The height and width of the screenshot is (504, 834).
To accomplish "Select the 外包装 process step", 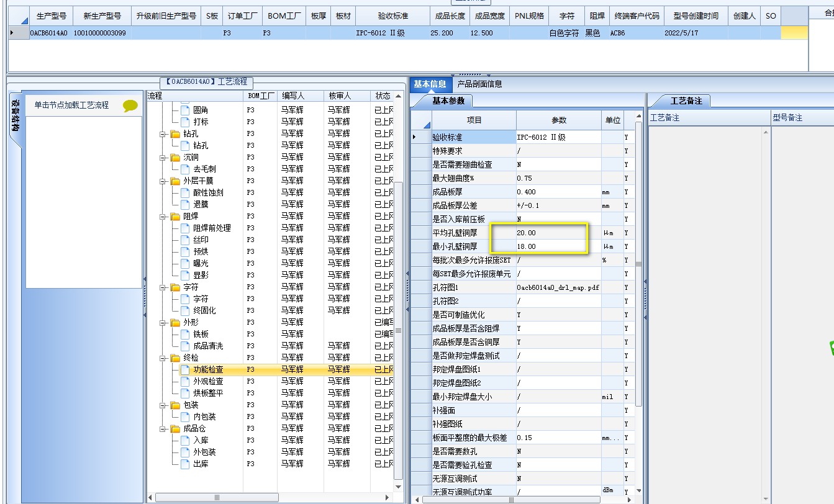I will pos(204,452).
